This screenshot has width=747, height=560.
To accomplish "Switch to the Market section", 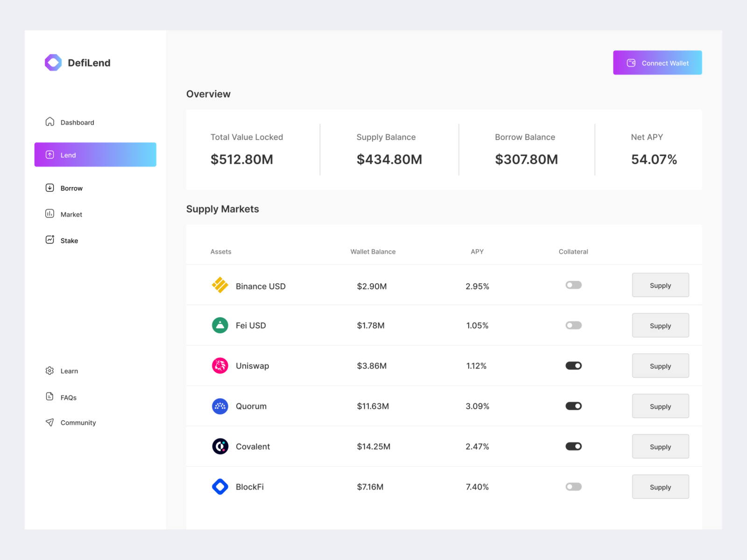I will (x=70, y=214).
